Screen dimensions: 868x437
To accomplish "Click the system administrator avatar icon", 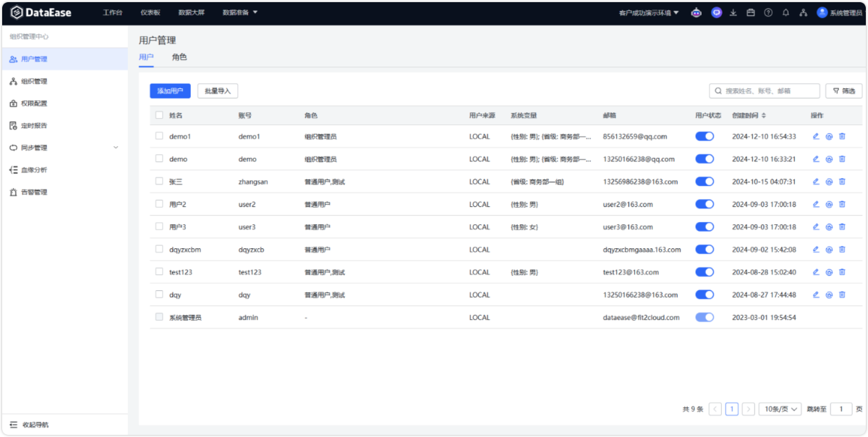I will coord(822,12).
